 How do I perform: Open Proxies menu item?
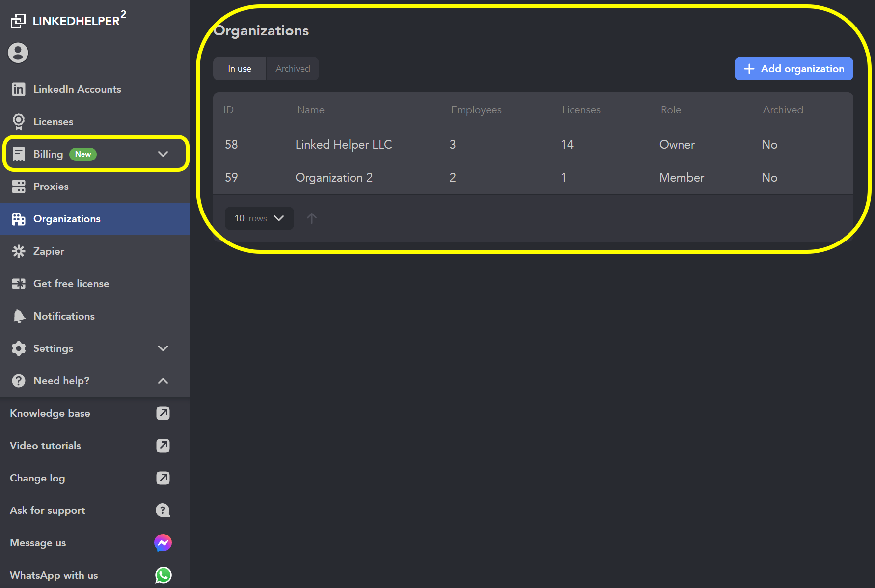(95, 187)
